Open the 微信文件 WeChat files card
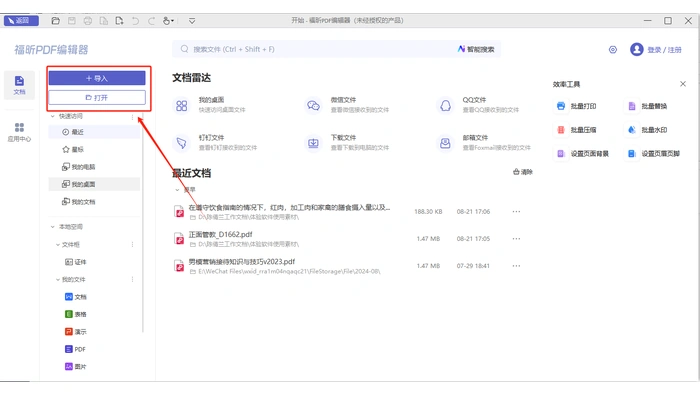This screenshot has height=395, width=700. (347, 105)
